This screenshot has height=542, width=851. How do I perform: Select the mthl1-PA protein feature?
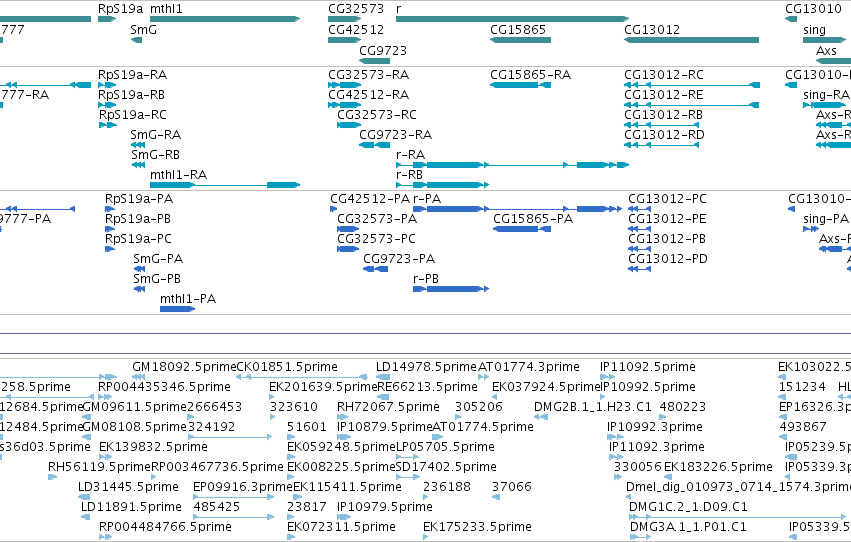click(177, 309)
